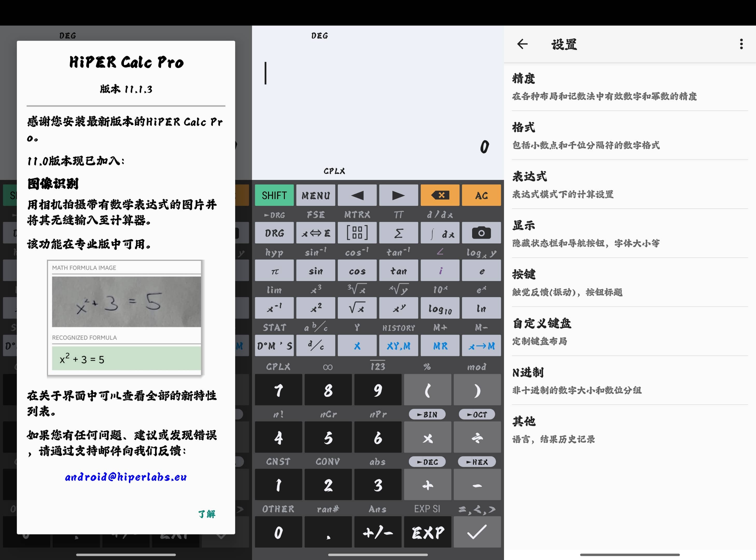
Task: Switch angle mode with DRG key
Action: pyautogui.click(x=274, y=233)
